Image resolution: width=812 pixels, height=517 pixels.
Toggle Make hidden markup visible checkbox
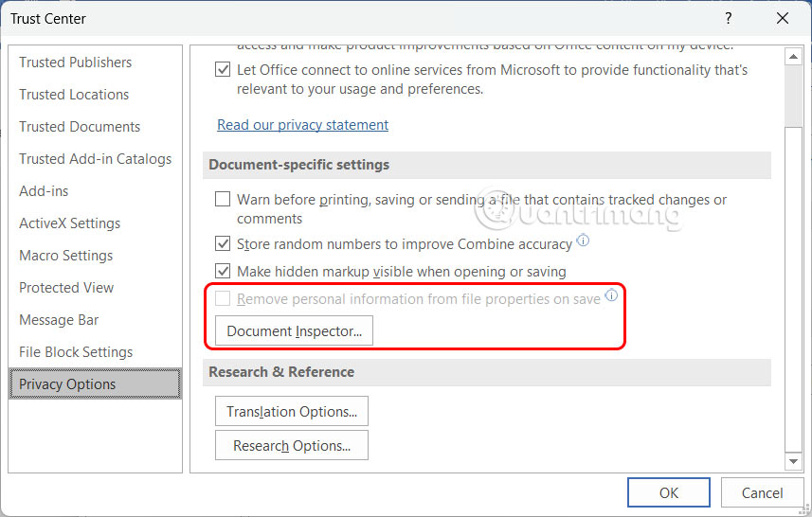[x=223, y=272]
